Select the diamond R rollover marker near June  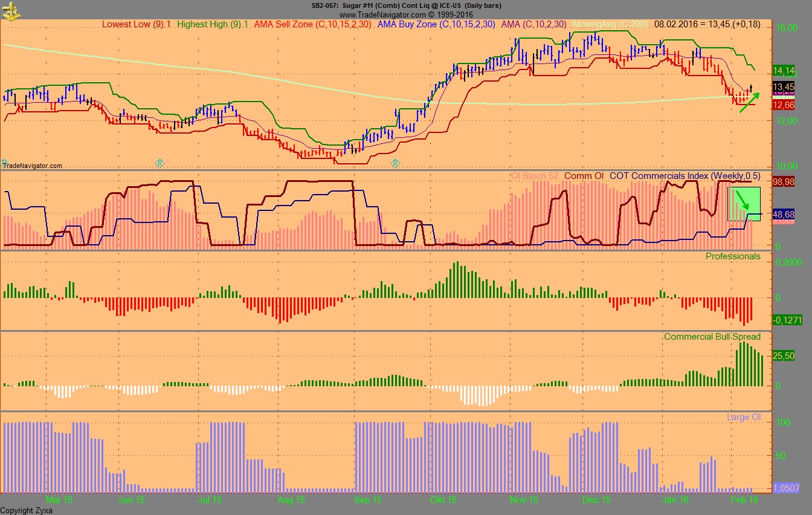point(158,163)
